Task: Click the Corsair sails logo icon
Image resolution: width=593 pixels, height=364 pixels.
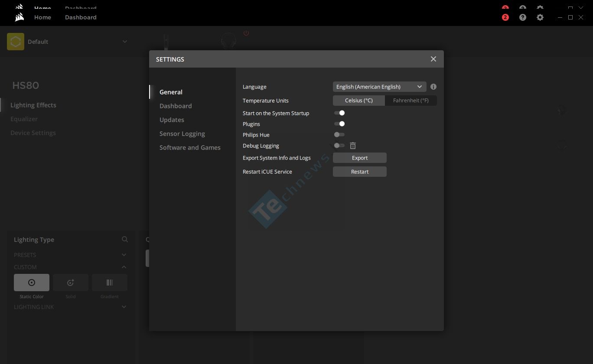Action: pos(19,17)
